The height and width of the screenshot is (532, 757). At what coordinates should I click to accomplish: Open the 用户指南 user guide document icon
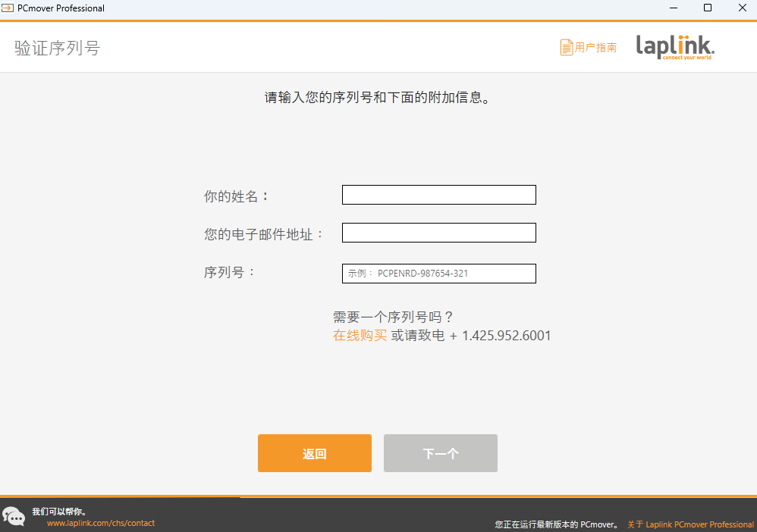[567, 47]
